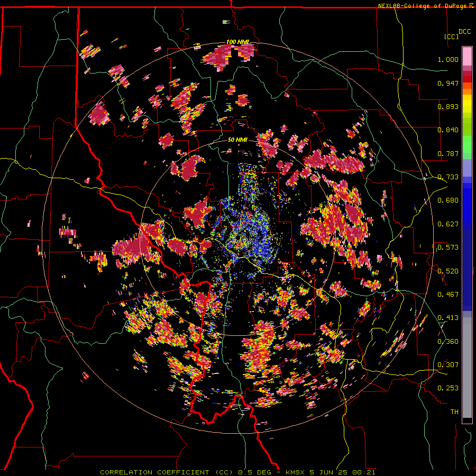Click the 0.520 scale label
This screenshot has height=476, width=476.
[448, 271]
